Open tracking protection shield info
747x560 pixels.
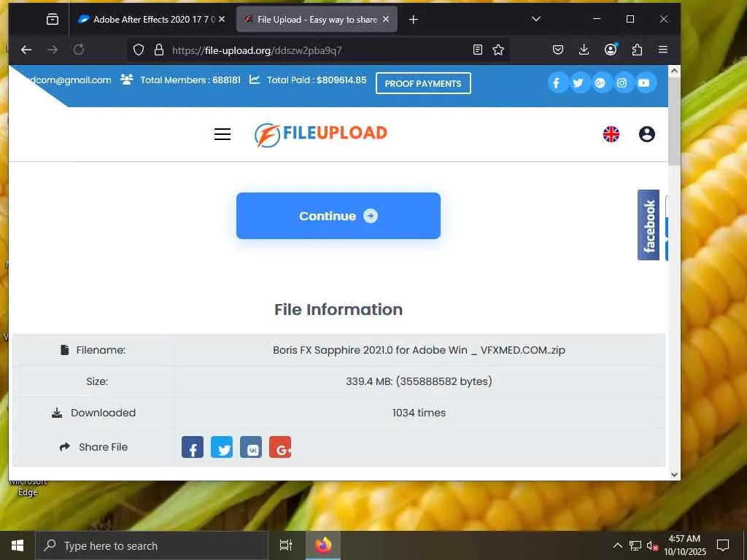tap(138, 50)
